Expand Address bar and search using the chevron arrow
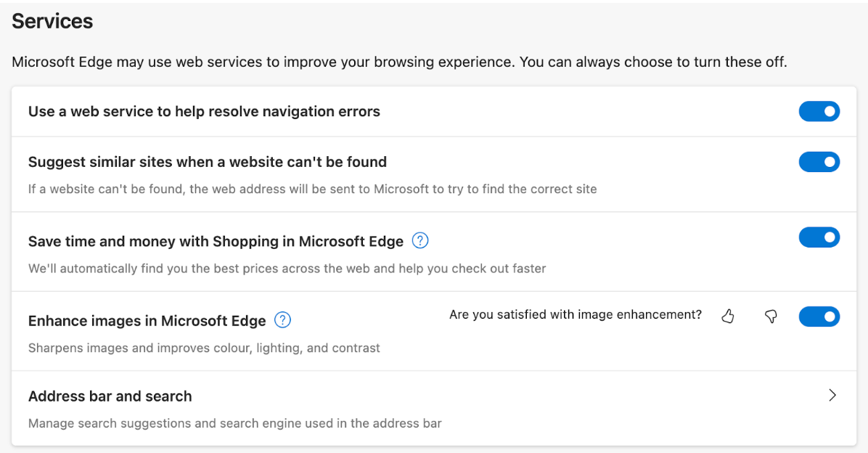The image size is (868, 453). pos(832,396)
